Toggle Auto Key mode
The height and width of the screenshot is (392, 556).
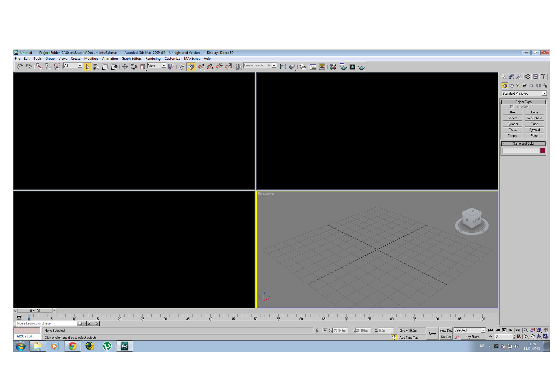446,331
